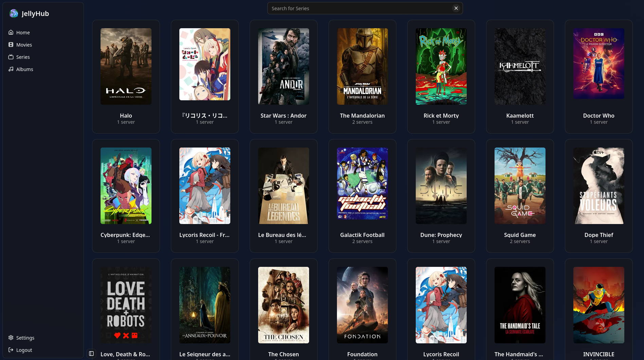Viewport: 644px width, 360px height.
Task: Click '2 servers' under The Mandalorian
Action: [x=362, y=122]
